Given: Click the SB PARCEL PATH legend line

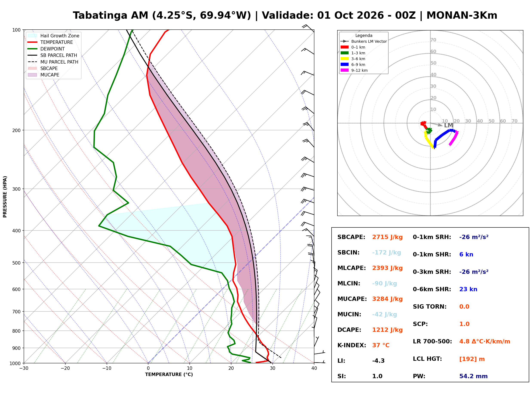Looking at the screenshot, I should (x=32, y=55).
